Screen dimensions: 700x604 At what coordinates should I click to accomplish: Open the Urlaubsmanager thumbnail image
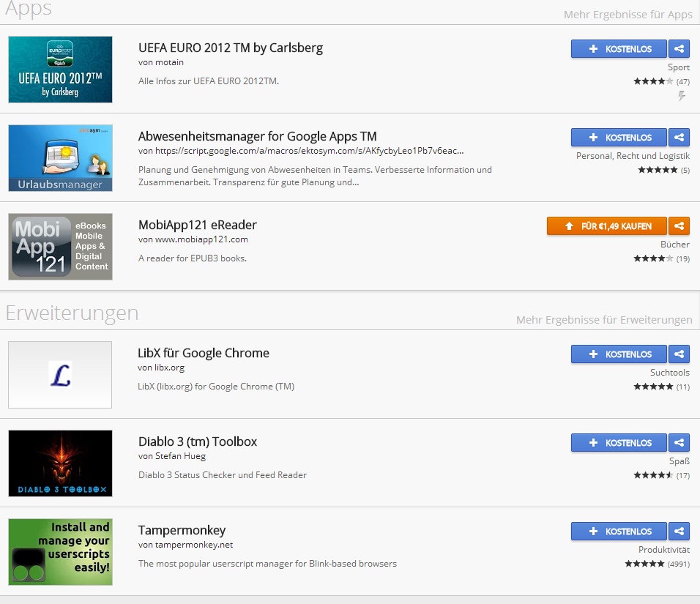click(60, 158)
